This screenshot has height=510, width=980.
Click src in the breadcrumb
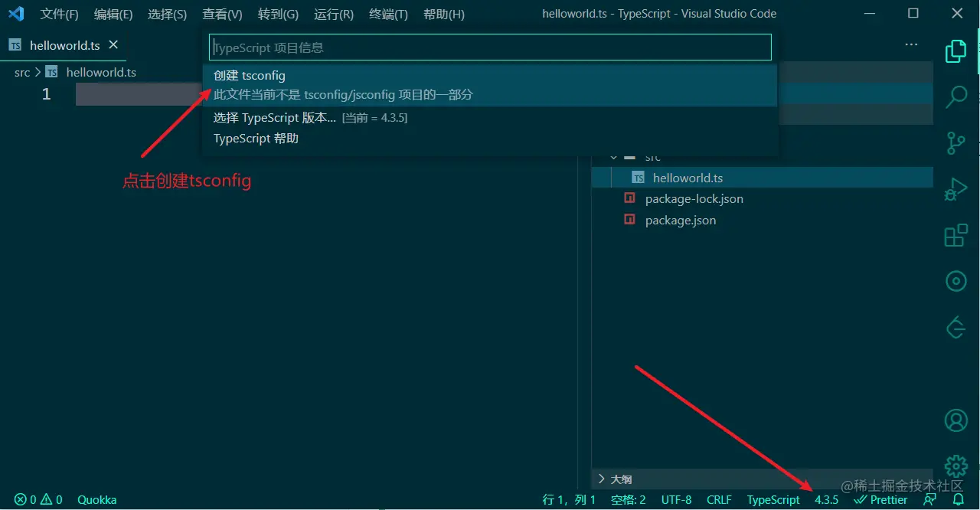[x=22, y=72]
